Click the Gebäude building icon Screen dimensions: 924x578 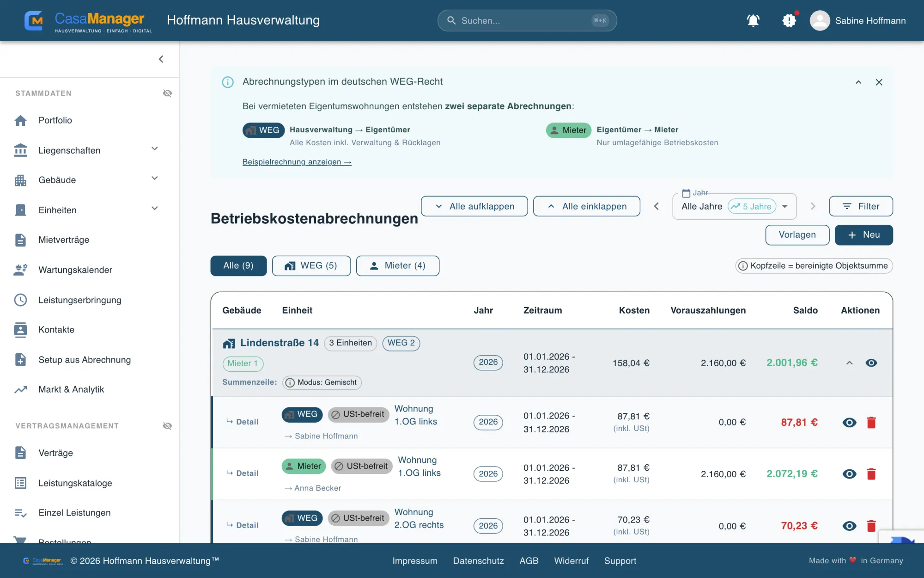20,180
